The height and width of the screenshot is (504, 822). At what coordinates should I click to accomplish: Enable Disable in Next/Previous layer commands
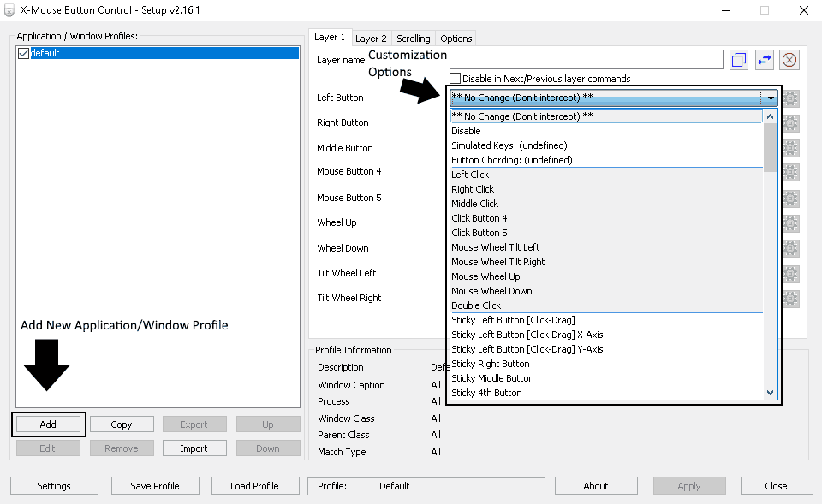pos(455,79)
